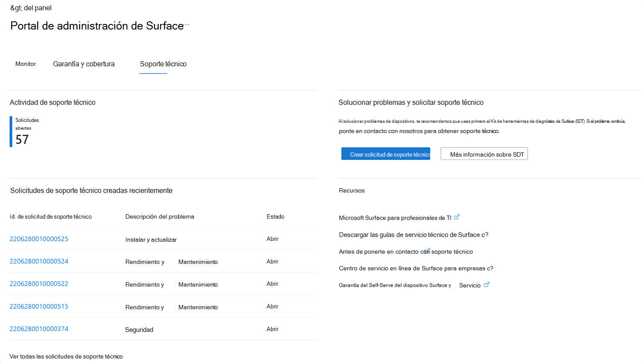
Task: Open support request 2206280010000522
Action: (x=39, y=284)
